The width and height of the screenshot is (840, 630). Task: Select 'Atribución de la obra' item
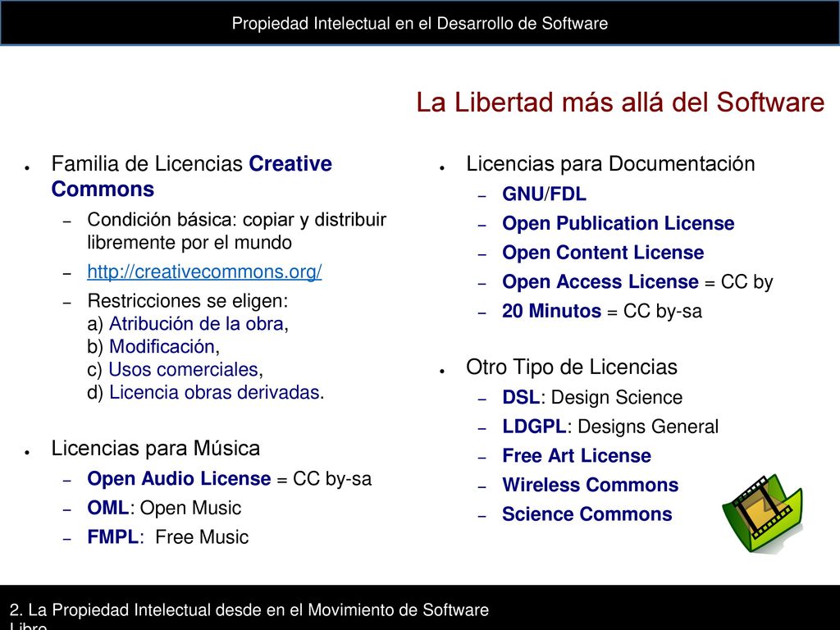click(x=196, y=324)
